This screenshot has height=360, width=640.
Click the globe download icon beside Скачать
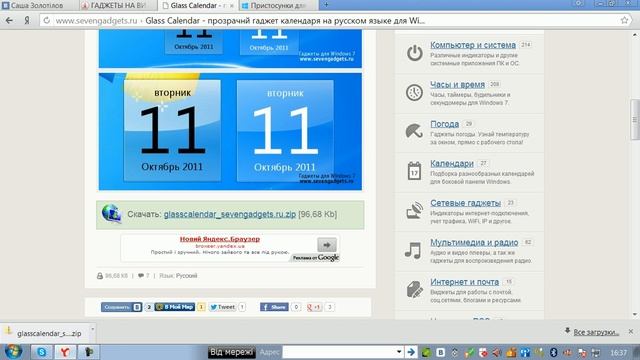pos(111,214)
